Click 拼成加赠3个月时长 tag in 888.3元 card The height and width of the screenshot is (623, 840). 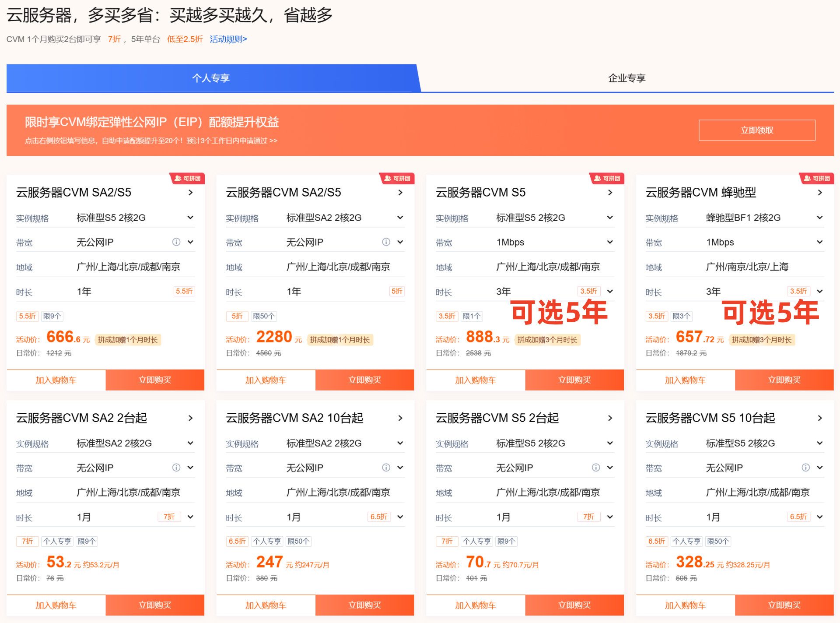[x=547, y=340]
